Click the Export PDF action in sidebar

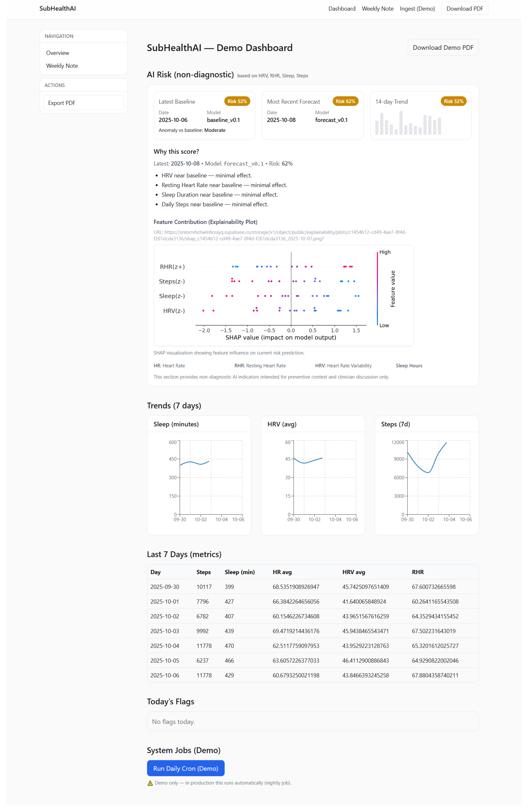tap(62, 103)
